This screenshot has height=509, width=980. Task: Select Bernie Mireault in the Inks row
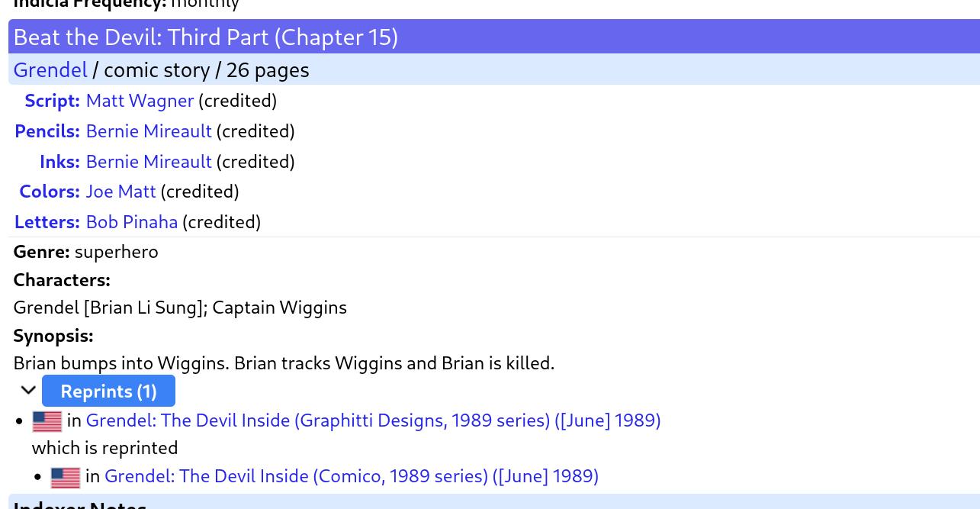coord(149,161)
